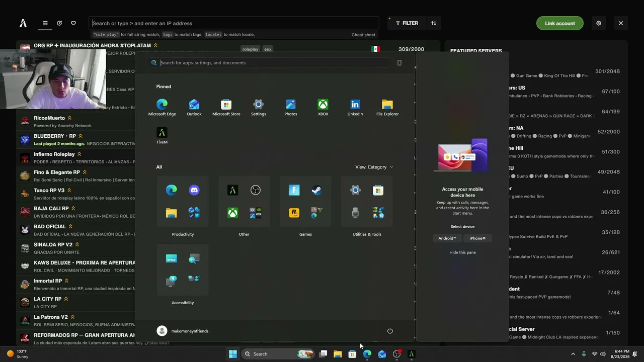
Task: Launch the pinned Photos app
Action: [291, 107]
